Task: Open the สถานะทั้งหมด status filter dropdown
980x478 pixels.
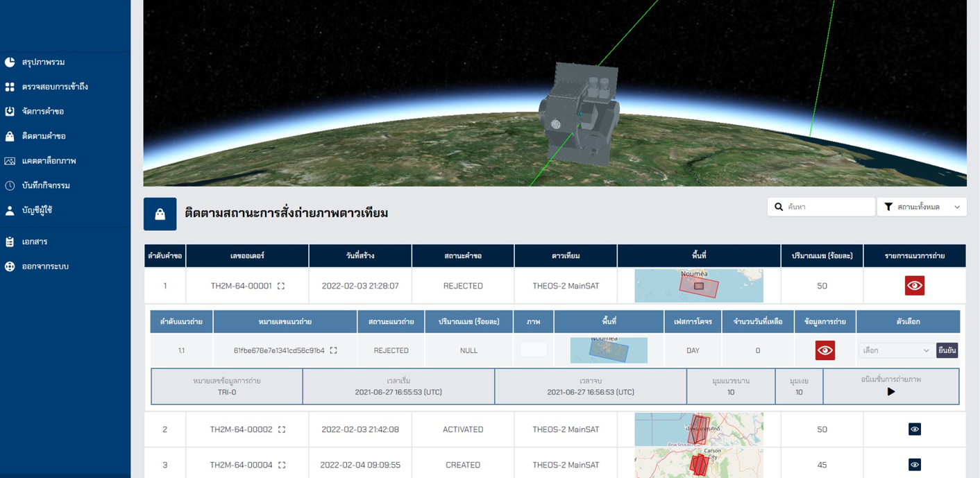Action: 922,206
